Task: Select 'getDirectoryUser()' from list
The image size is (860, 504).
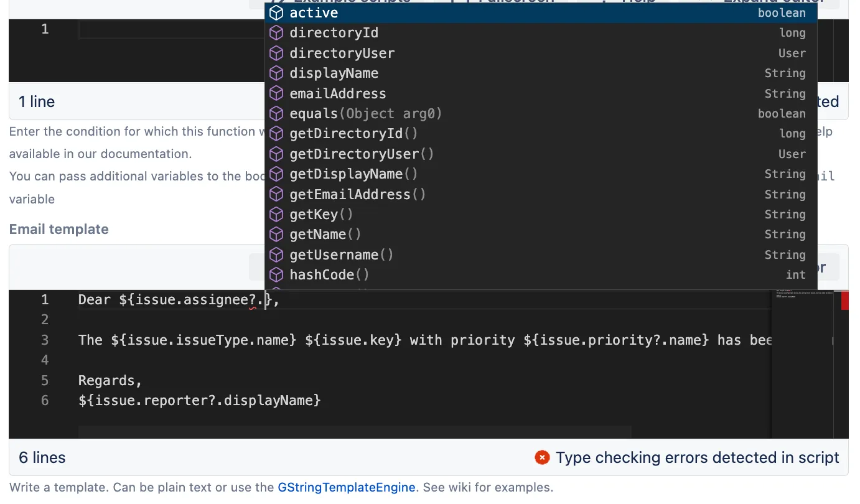Action: (x=541, y=154)
